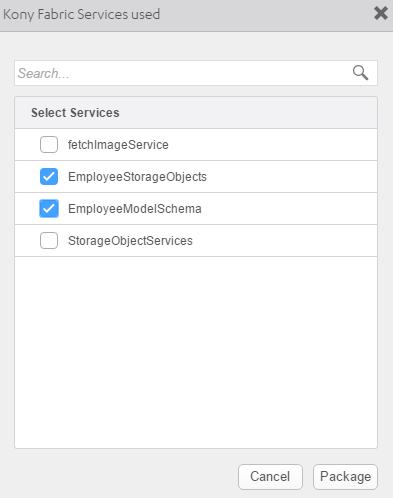Cancel the service selection dialog
Screen dimensions: 393x498
point(270,477)
